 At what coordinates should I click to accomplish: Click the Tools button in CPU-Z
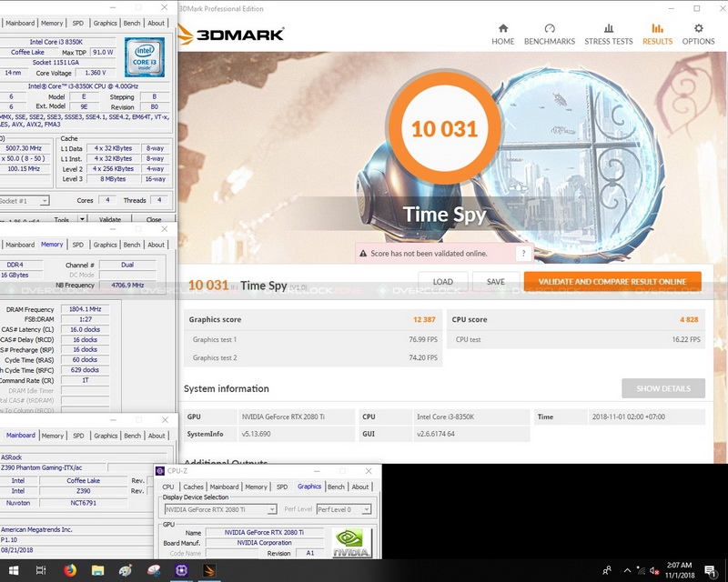pos(61,219)
